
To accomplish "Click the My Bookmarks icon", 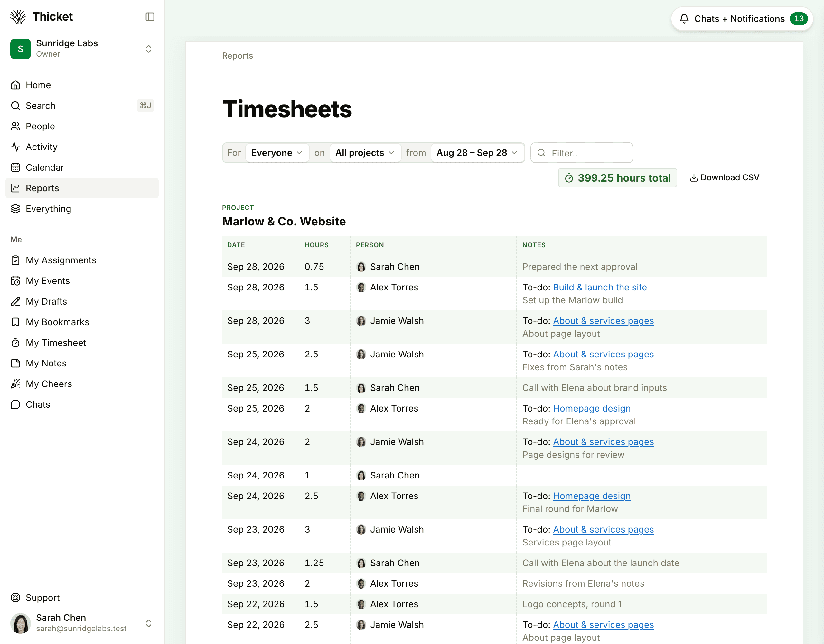I will coord(15,322).
